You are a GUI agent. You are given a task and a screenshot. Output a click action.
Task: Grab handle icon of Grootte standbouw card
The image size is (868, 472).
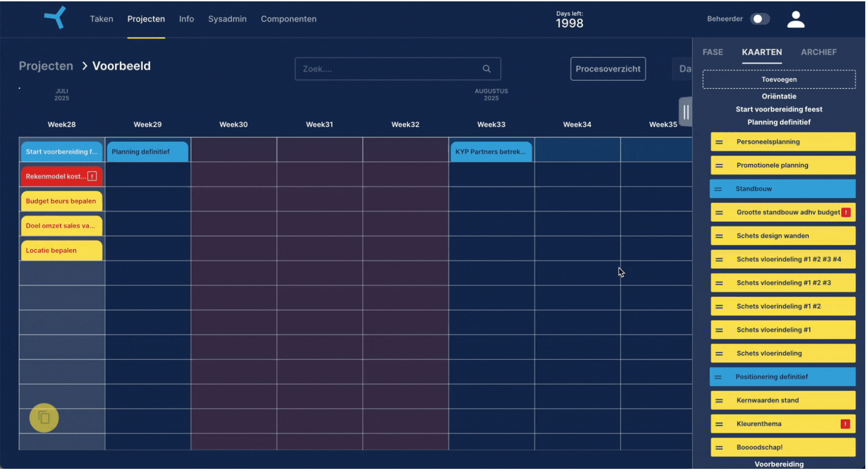coord(719,212)
